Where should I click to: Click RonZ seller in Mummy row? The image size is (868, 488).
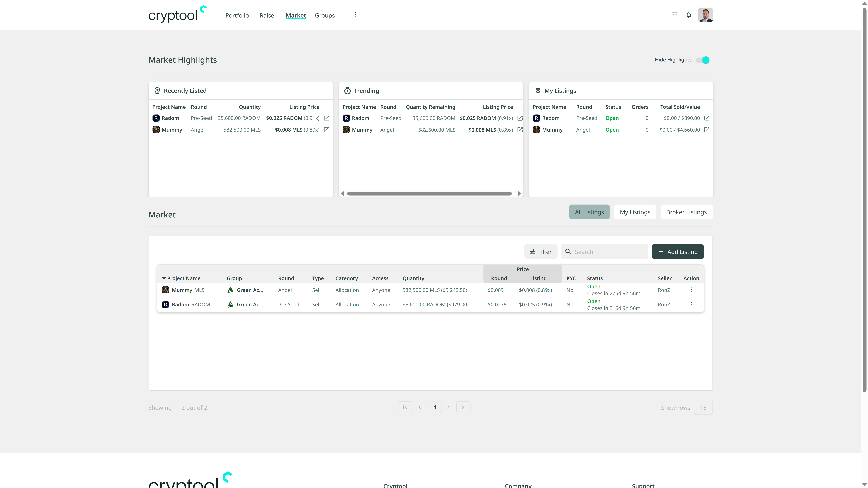tap(664, 290)
